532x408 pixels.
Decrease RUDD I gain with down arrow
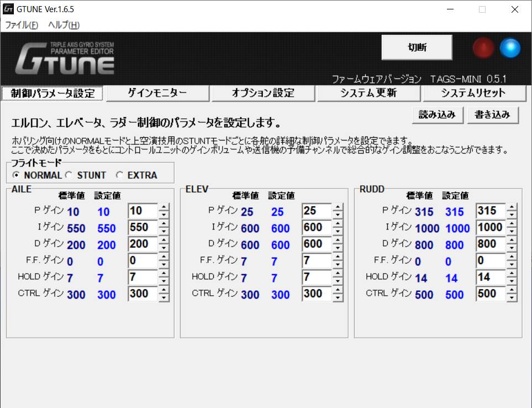tap(512, 232)
